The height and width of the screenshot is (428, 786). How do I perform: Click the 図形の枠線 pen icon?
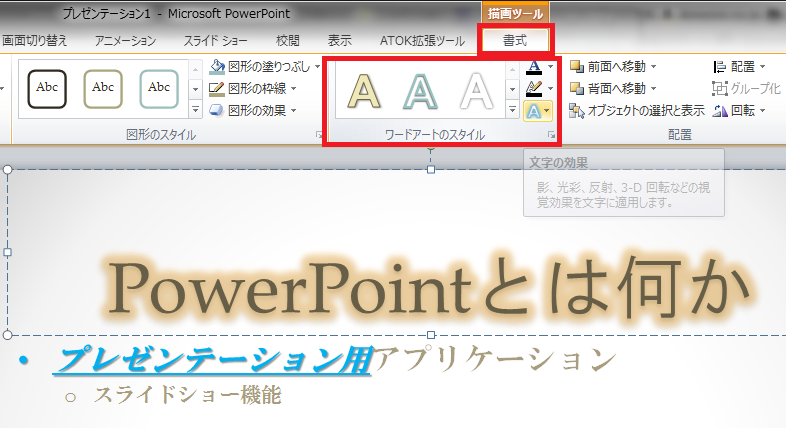tap(217, 89)
